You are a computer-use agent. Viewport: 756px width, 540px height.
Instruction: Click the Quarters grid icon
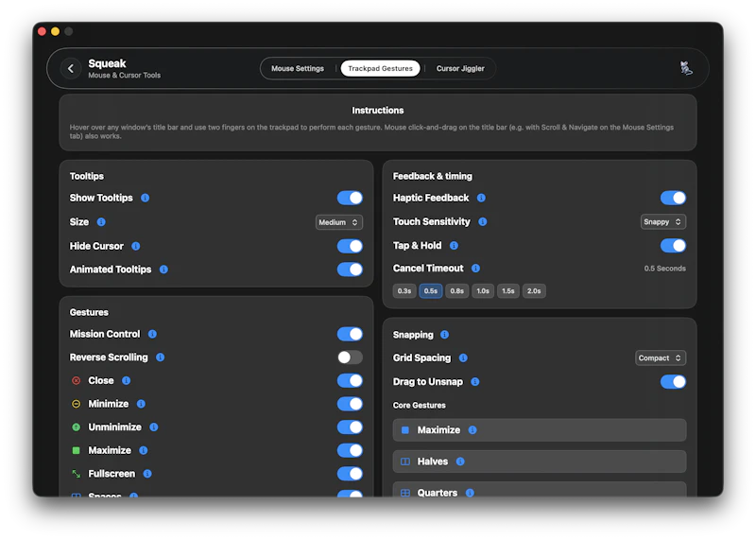point(405,493)
